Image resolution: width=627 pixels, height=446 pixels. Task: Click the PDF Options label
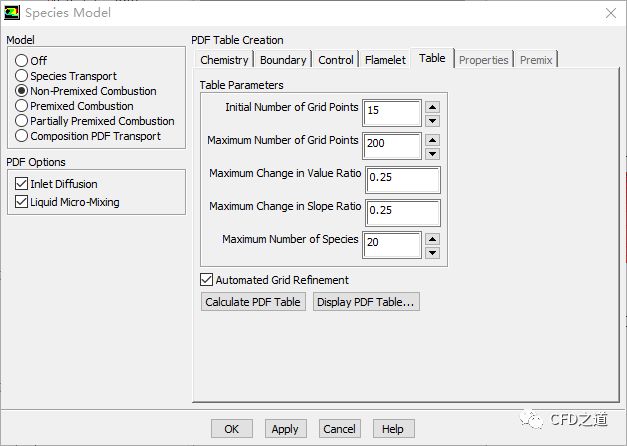36,162
